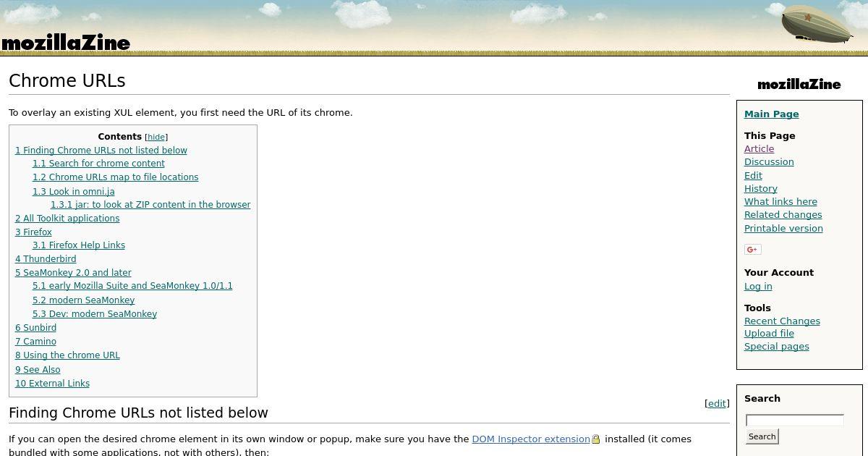
Task: Click Edit in This Page menu
Action: [x=753, y=176]
